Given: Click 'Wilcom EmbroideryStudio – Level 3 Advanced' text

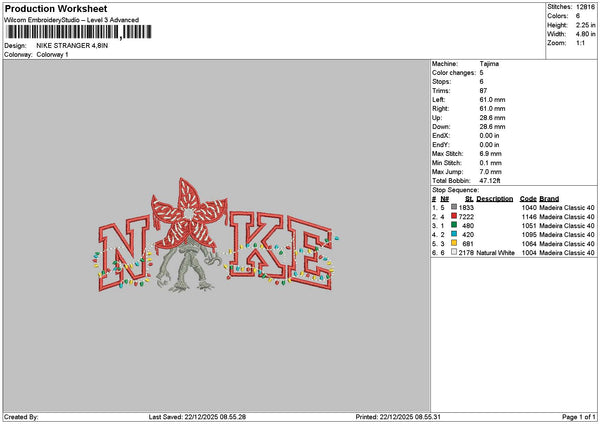Looking at the screenshot, I should pos(72,20).
